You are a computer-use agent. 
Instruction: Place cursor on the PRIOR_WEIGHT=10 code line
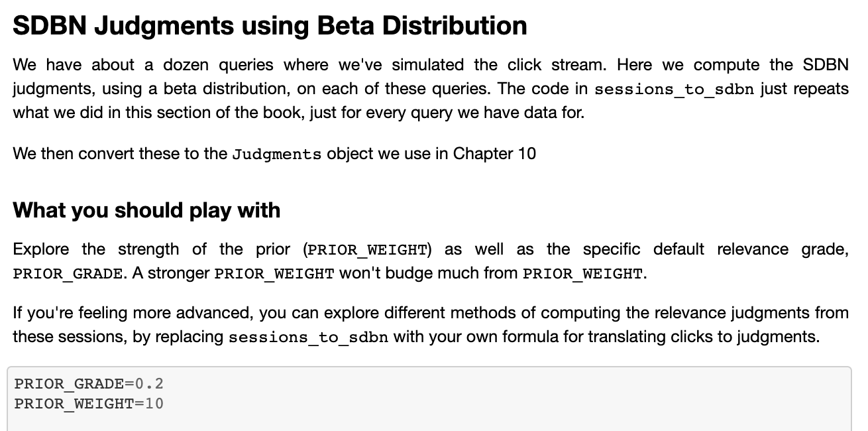(89, 404)
